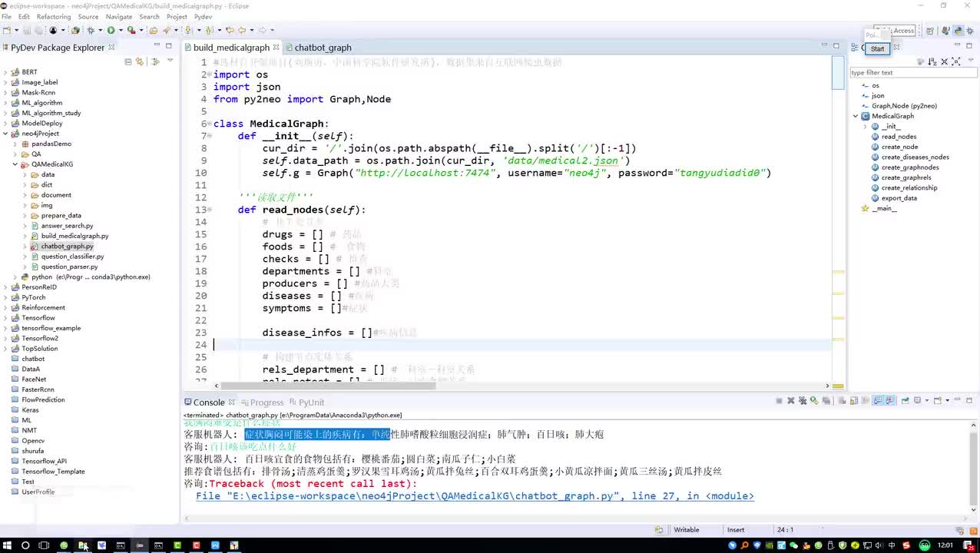Toggle show console when standard error changes
This screenshot has width=980, height=553.
(x=889, y=400)
